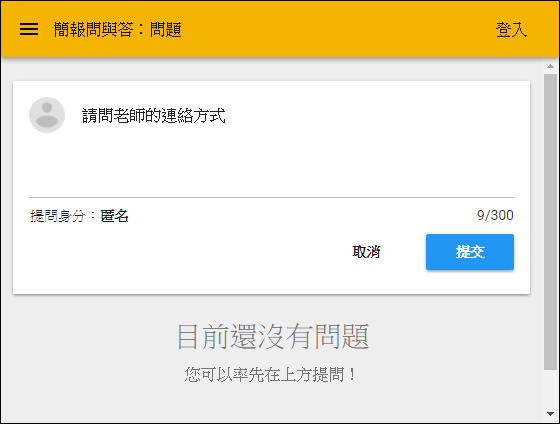Cancel the question with 取消 button
560x424 pixels.
point(366,252)
